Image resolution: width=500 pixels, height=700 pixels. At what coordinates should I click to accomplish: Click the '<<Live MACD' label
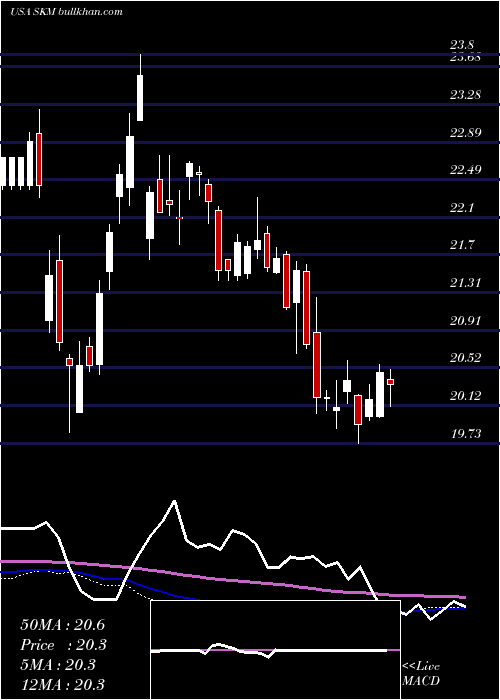[421, 673]
